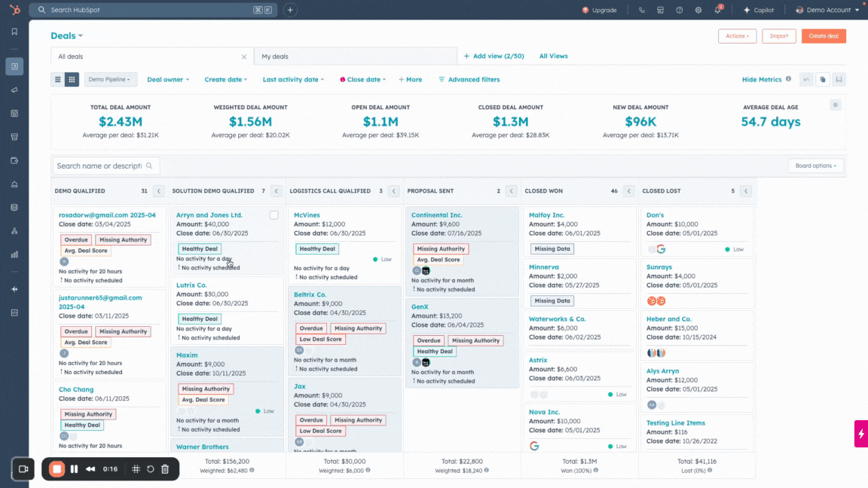Open the Upgrade link
Screen dimensions: 868x488
pos(600,10)
